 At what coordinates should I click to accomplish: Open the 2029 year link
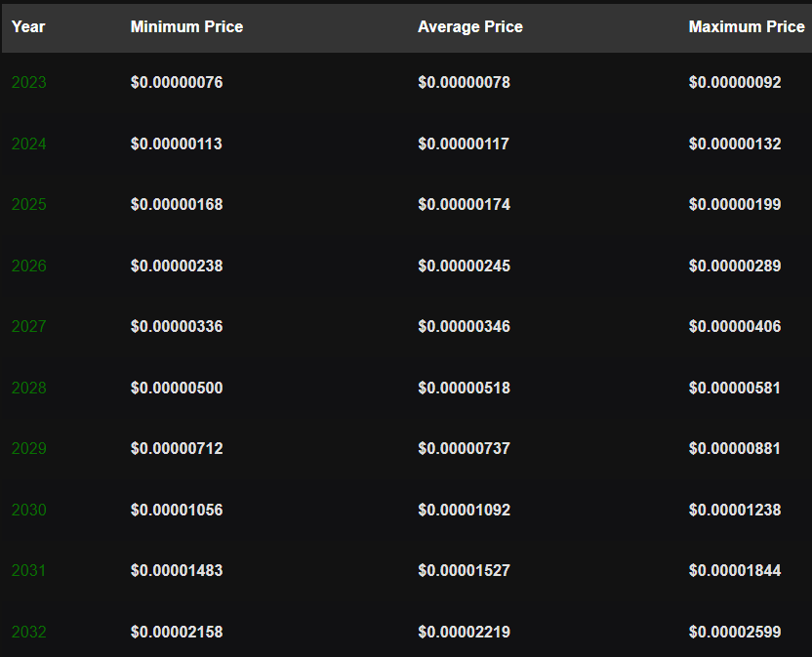tap(29, 448)
